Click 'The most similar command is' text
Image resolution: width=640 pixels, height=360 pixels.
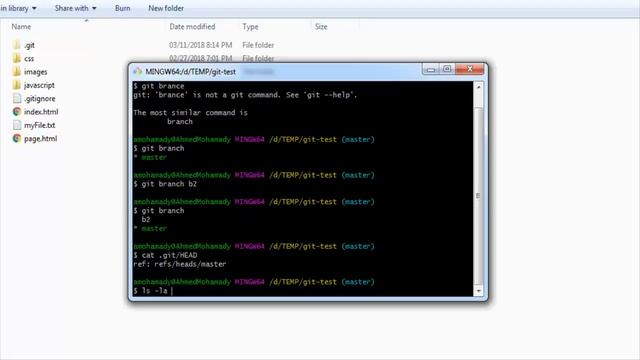point(190,113)
